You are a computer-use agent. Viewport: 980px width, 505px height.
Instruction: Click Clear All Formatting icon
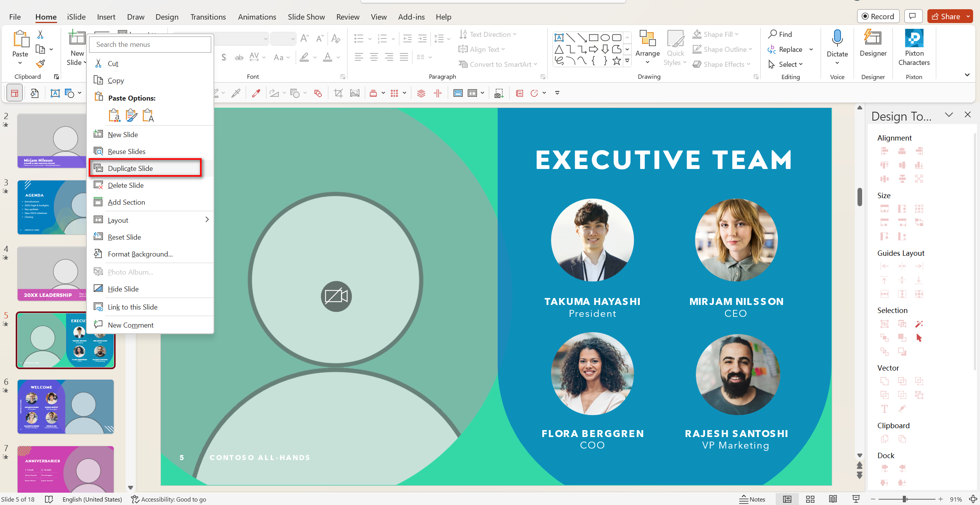[335, 38]
